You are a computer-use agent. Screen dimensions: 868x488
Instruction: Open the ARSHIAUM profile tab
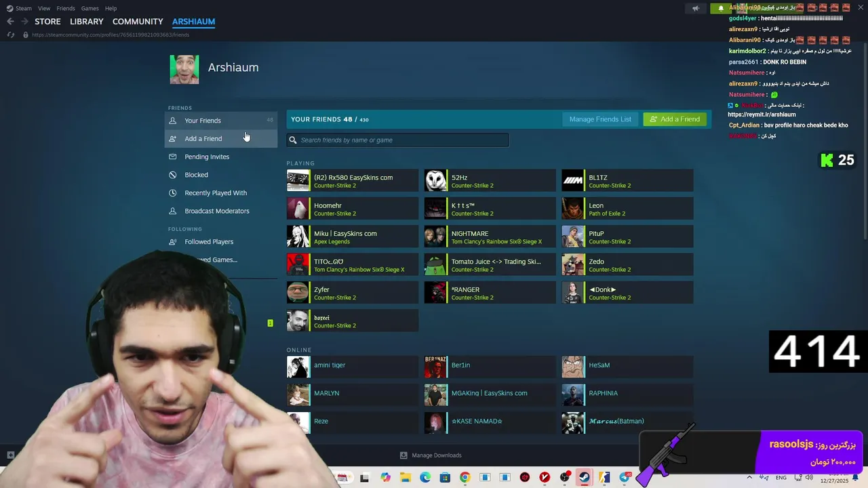pyautogui.click(x=193, y=22)
